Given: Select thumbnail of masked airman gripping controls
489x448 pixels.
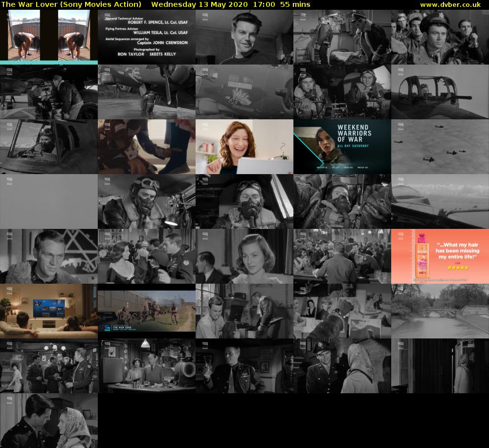Looking at the screenshot, I should tap(342, 202).
